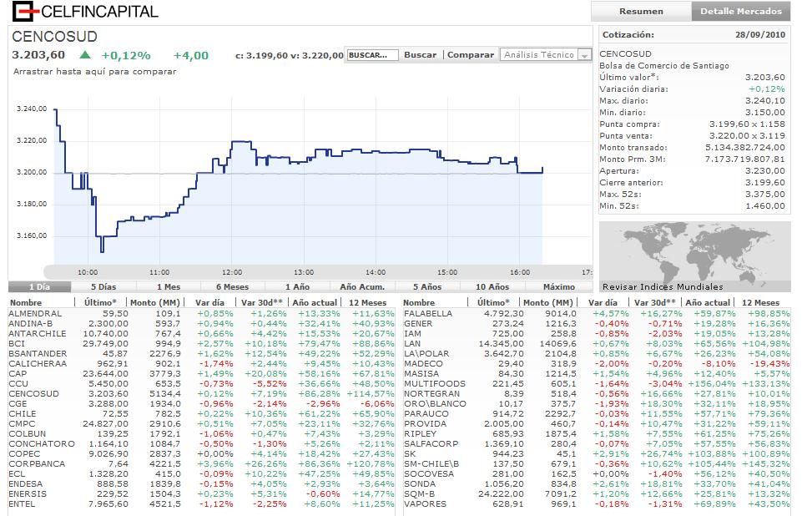Click the CelfinCapital logo

tap(85, 11)
